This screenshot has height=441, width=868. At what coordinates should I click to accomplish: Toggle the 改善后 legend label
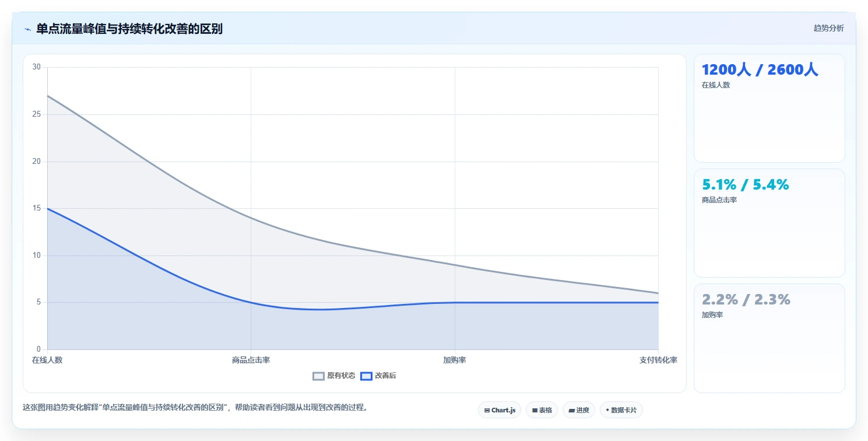[x=385, y=376]
